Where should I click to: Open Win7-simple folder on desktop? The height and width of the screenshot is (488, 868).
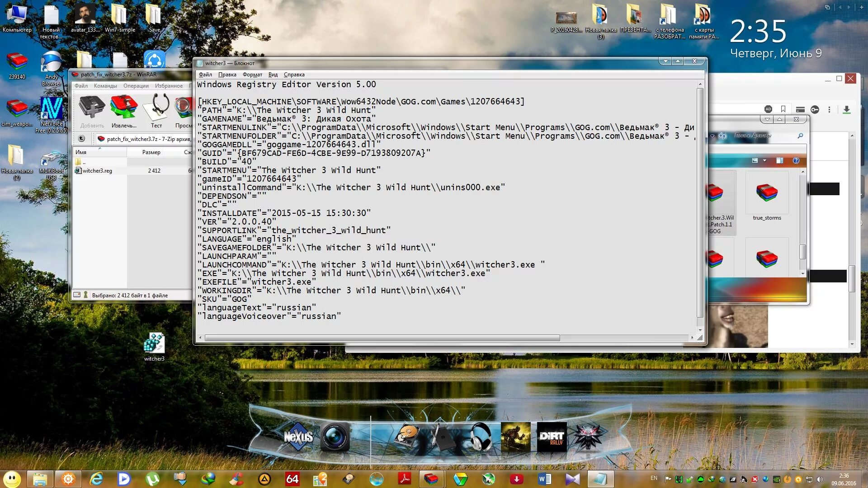(120, 18)
